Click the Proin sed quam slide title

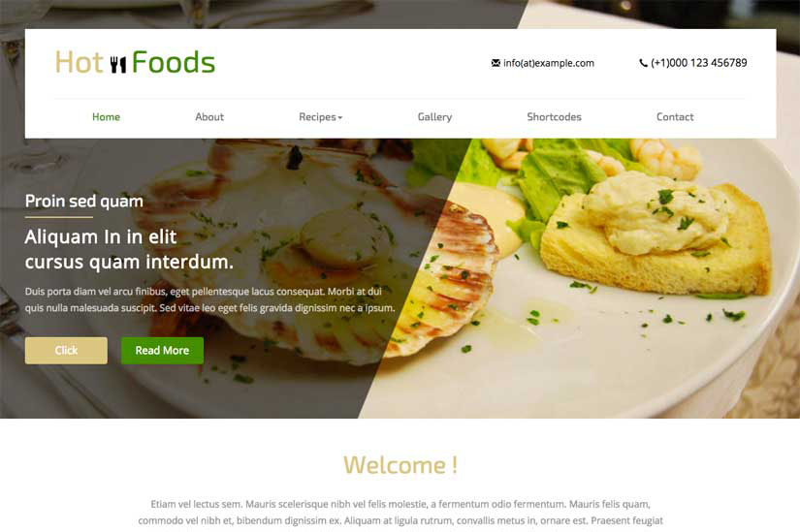(x=84, y=201)
